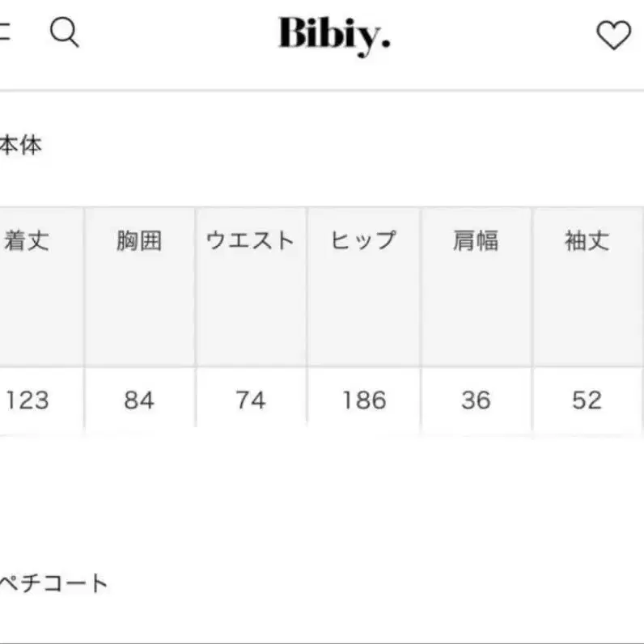Select the ウエスト column header
The image size is (644, 644).
pos(251,241)
